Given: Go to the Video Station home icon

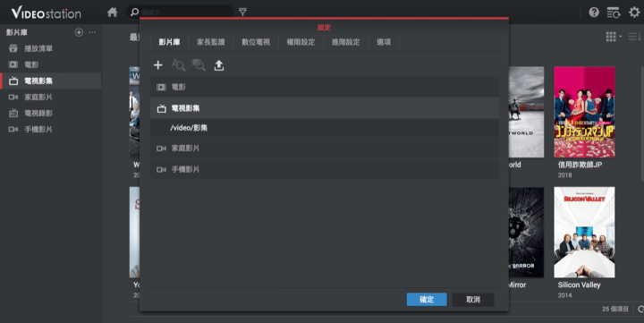Looking at the screenshot, I should [x=112, y=13].
